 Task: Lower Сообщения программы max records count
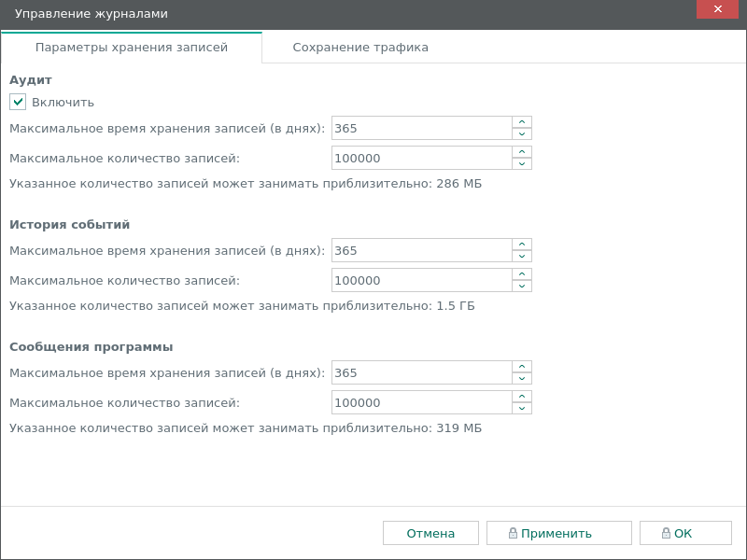522,409
